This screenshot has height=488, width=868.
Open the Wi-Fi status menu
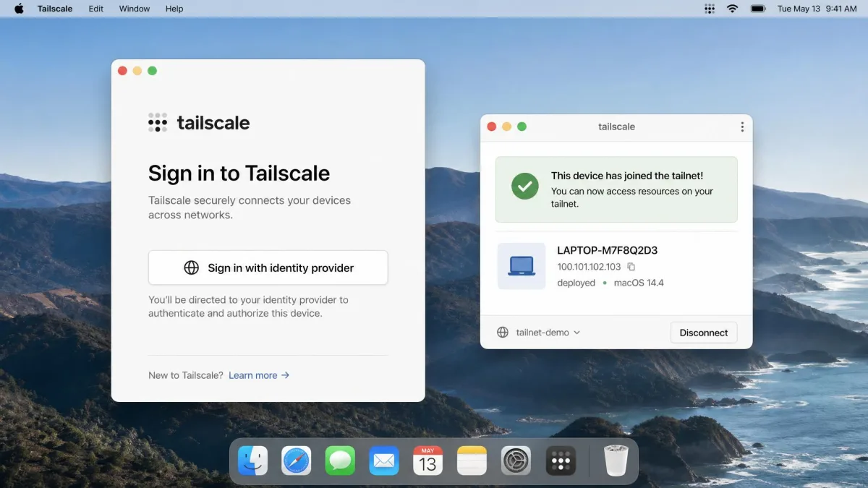732,9
